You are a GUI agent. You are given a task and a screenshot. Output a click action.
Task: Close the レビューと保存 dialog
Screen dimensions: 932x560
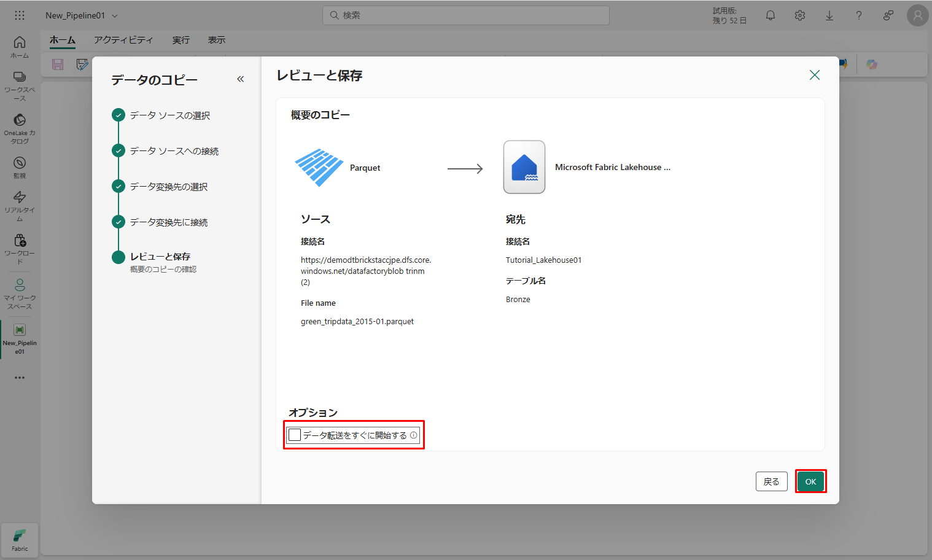(815, 75)
